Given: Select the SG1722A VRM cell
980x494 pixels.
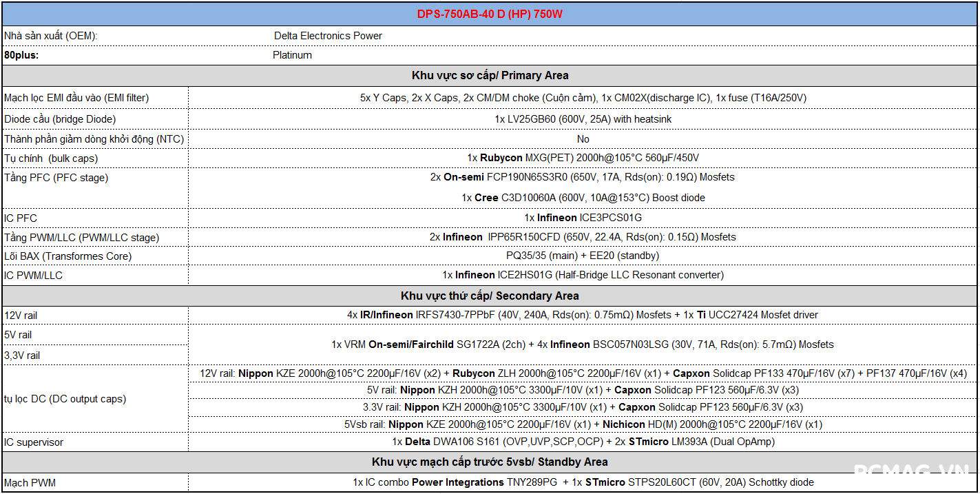Looking at the screenshot, I should click(583, 344).
